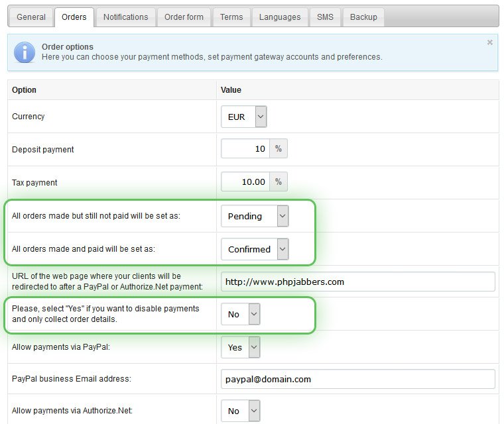Click the redirect URL input field
The width and height of the screenshot is (504, 424).
click(x=357, y=282)
